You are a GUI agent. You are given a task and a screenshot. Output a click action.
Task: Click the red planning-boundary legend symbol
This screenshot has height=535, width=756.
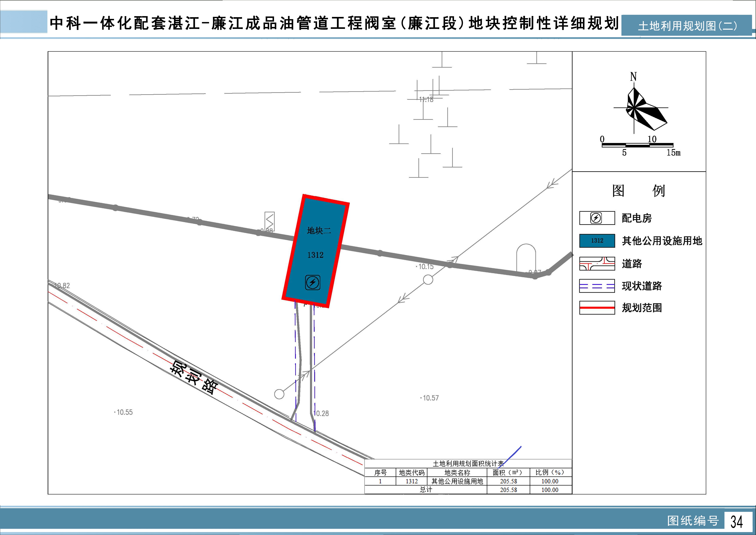tap(597, 308)
